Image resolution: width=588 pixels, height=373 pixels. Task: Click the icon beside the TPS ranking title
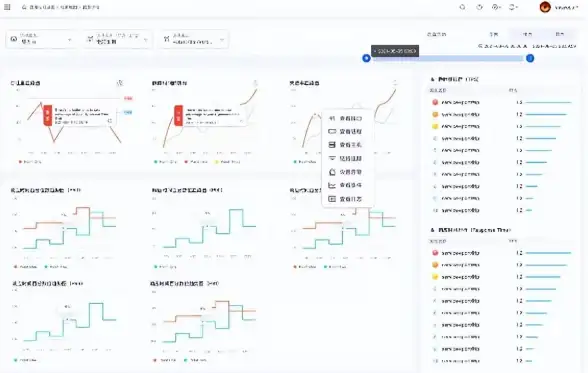point(432,79)
